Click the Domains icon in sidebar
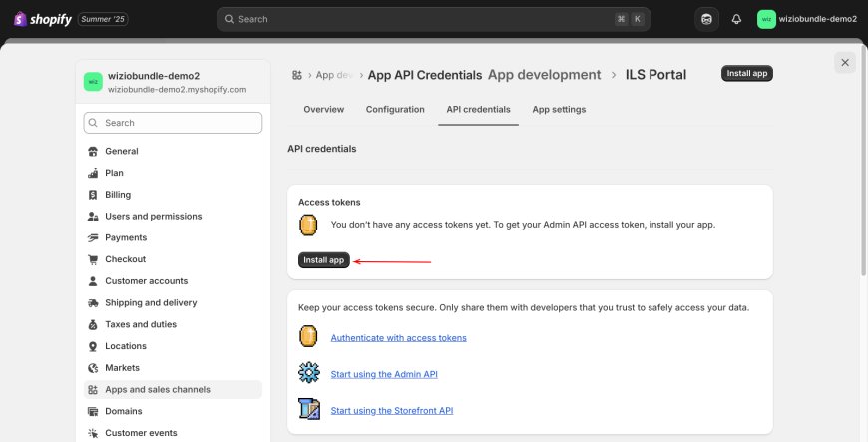The image size is (868, 442). point(93,411)
